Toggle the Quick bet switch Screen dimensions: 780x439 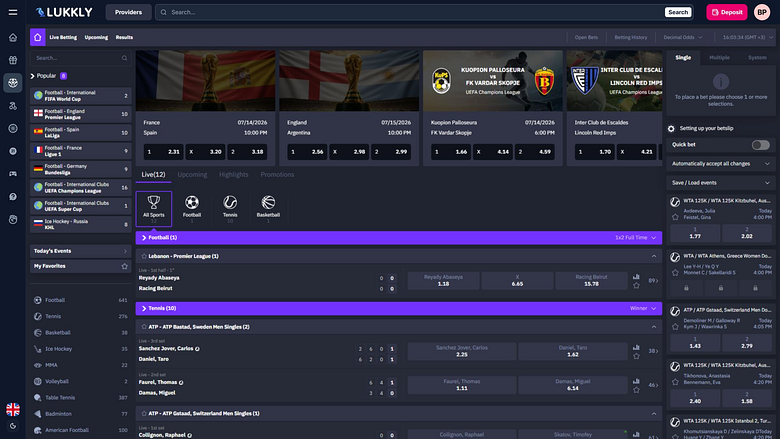(761, 145)
